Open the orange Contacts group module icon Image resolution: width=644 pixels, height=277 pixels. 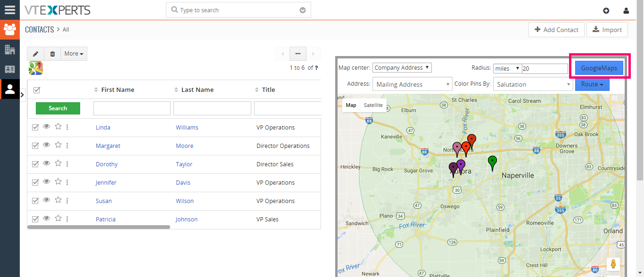pos(10,30)
